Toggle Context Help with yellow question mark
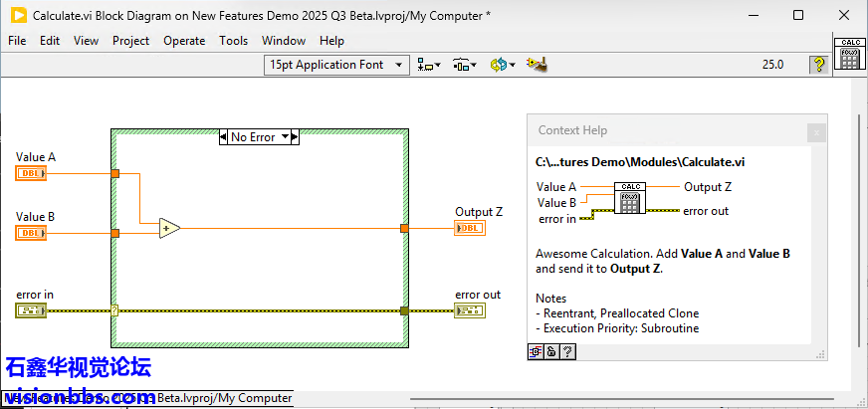This screenshot has width=868, height=409. click(x=818, y=65)
